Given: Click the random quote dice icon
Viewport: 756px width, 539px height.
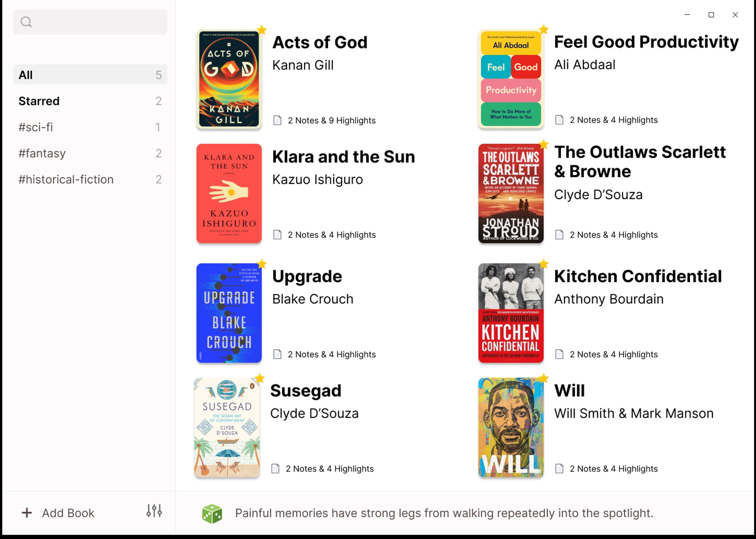Looking at the screenshot, I should point(212,513).
